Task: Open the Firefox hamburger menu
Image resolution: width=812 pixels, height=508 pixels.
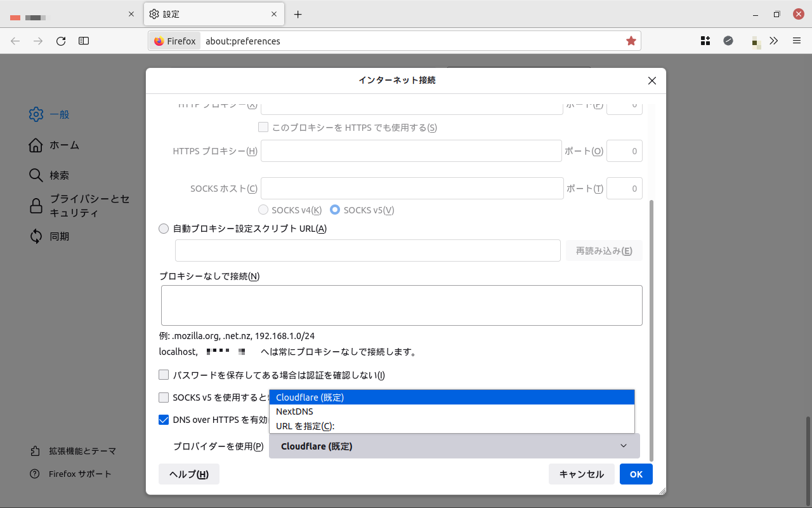Action: [797, 41]
